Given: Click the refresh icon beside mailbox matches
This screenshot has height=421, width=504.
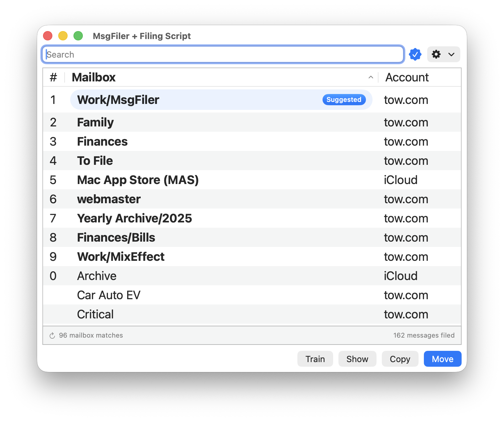Looking at the screenshot, I should 52,336.
